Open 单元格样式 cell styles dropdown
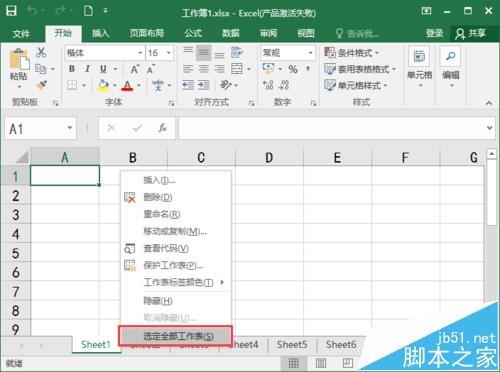Screen dimensions: 500x372 tap(356, 85)
